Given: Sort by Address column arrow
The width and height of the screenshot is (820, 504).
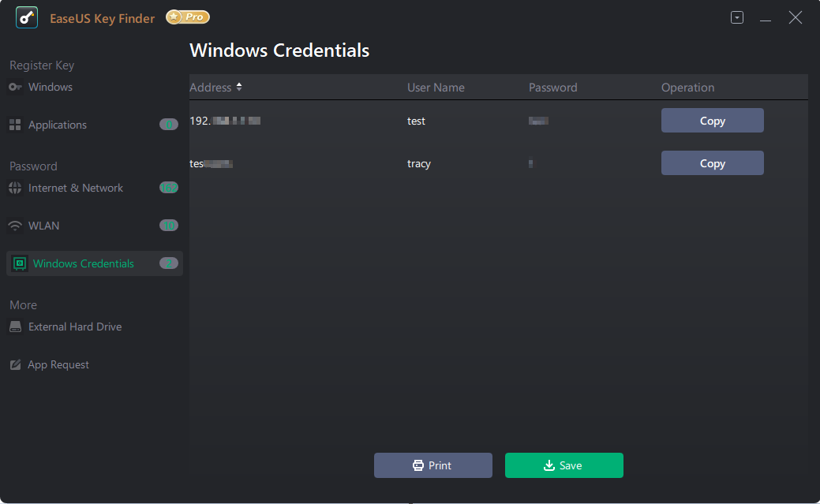Looking at the screenshot, I should click(239, 87).
